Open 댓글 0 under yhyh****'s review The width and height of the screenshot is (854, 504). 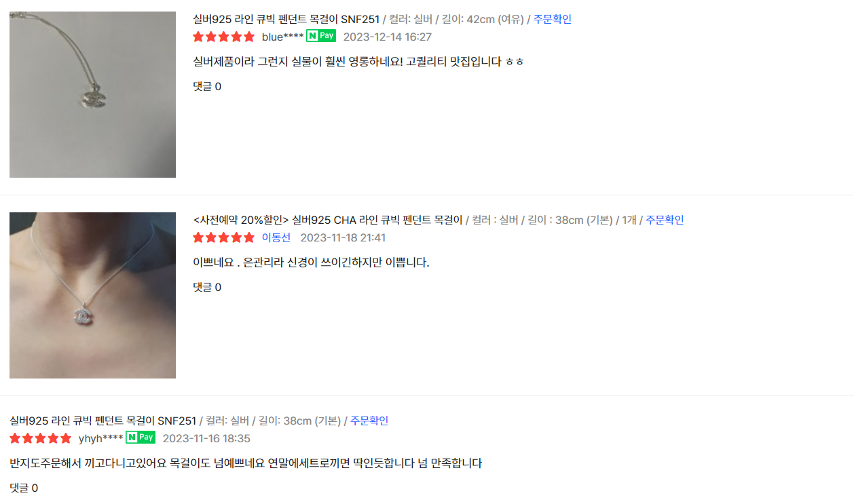pyautogui.click(x=24, y=488)
